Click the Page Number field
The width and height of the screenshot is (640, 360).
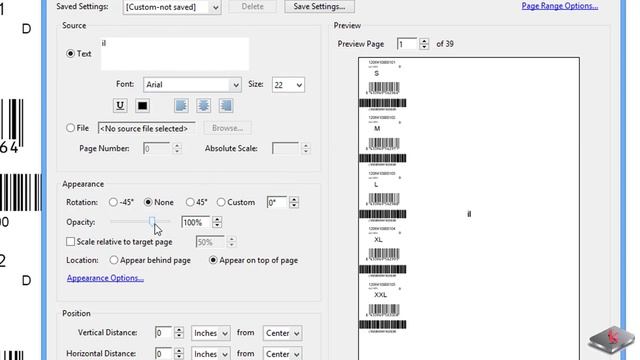pyautogui.click(x=157, y=149)
